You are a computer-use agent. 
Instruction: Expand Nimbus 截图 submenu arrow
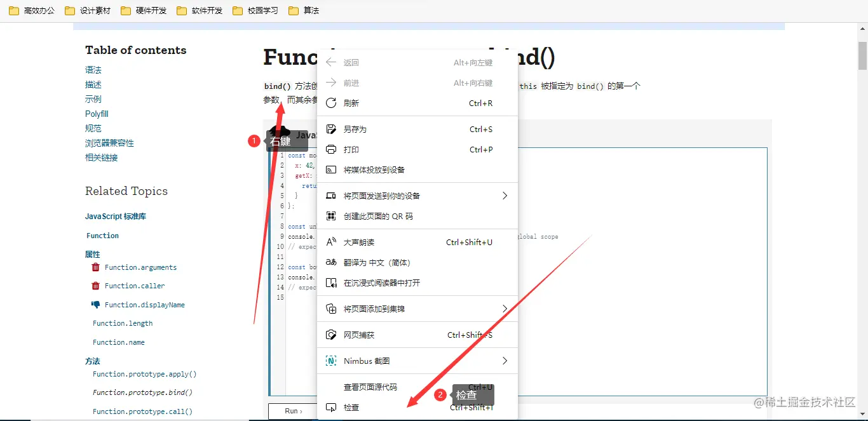[505, 361]
